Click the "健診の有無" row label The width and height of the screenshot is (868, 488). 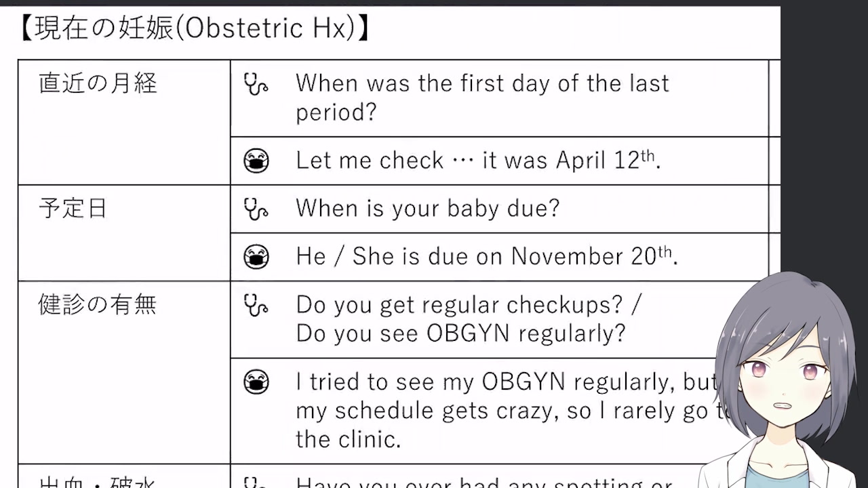coord(98,304)
